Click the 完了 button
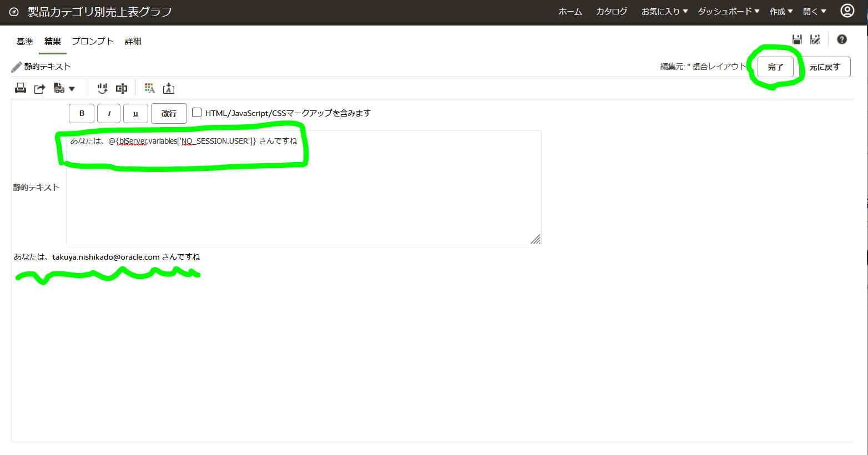Screen dimensions: 868x455 [775, 67]
